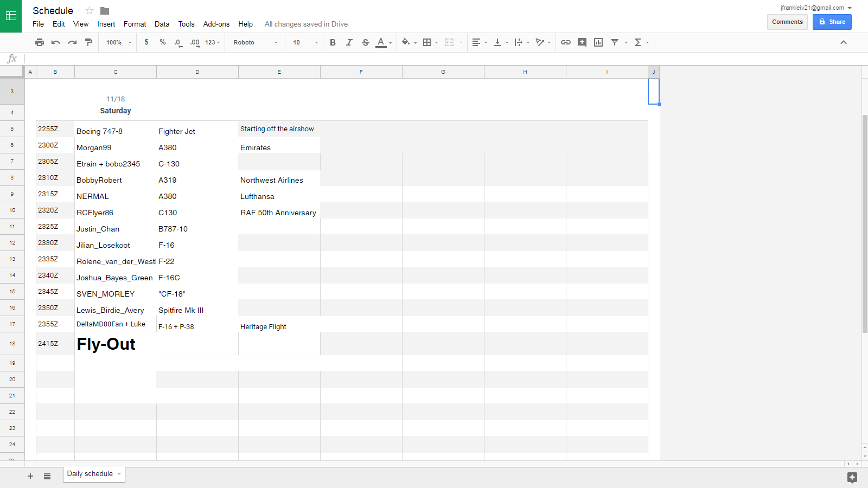Screen dimensions: 868x488
Task: Open the Edit menu
Action: 59,24
